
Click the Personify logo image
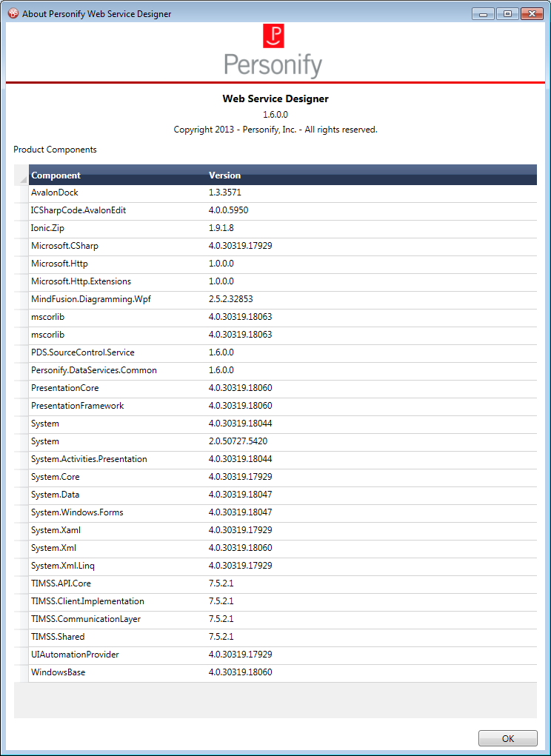[x=273, y=51]
